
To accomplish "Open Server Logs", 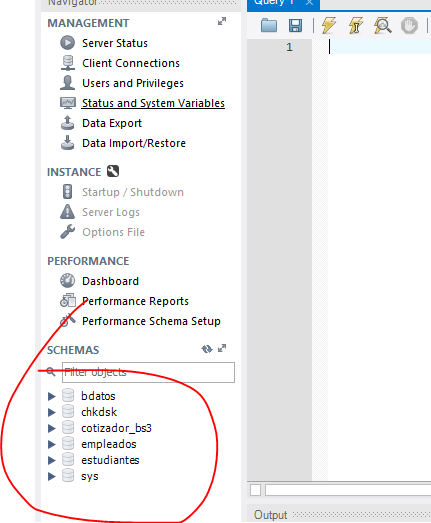I will click(111, 212).
